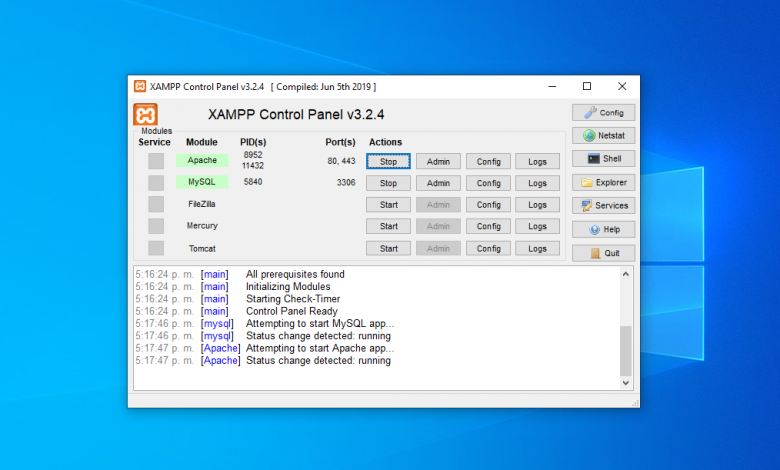Image resolution: width=780 pixels, height=470 pixels.
Task: Toggle the Tomcat service checkbox
Action: point(156,248)
